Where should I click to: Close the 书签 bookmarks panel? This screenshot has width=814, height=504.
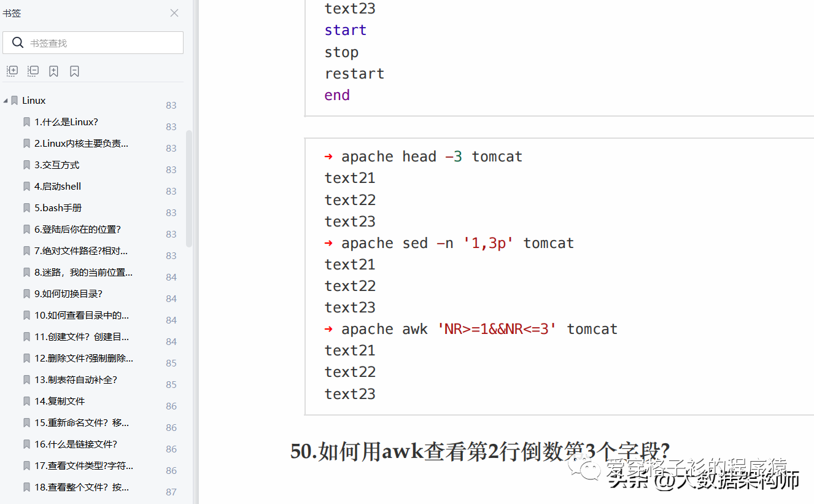point(174,13)
